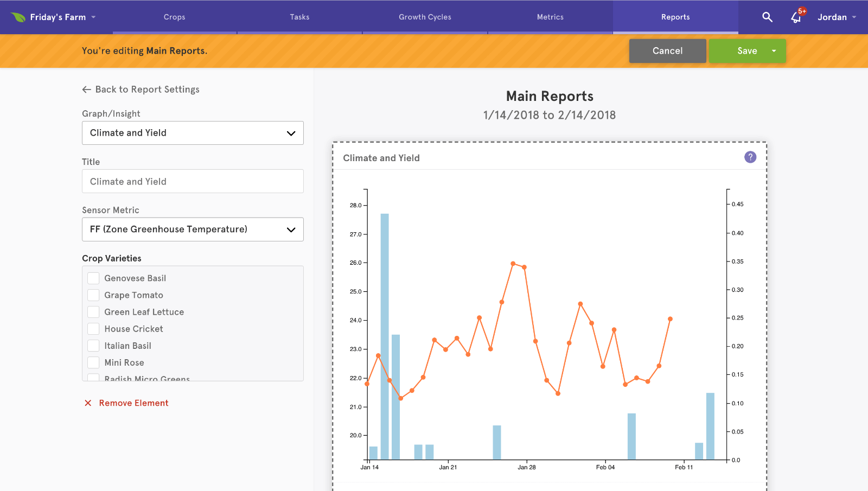Viewport: 868px width, 491px height.
Task: Click the back arrow to Report Settings
Action: click(x=87, y=90)
